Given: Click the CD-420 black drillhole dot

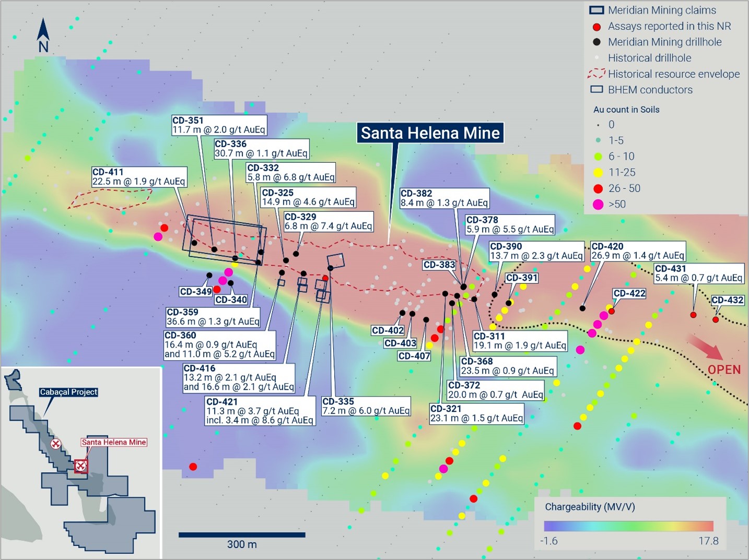Looking at the screenshot, I should [x=582, y=308].
